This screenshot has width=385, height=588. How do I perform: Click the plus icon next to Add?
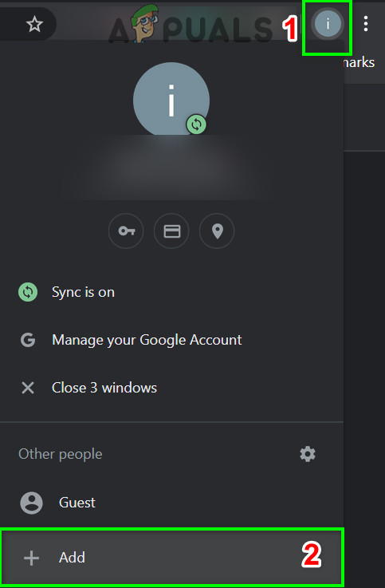[x=31, y=558]
